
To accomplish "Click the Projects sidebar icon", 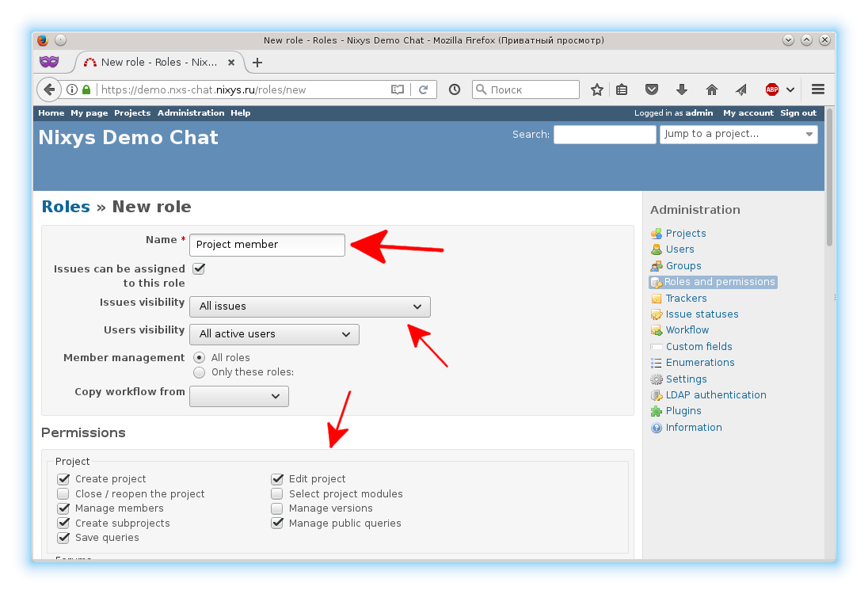I will click(657, 234).
